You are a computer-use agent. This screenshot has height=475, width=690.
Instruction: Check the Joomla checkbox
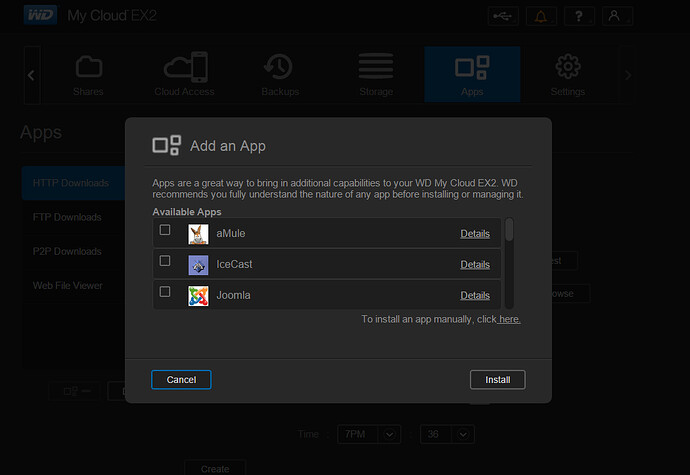165,292
